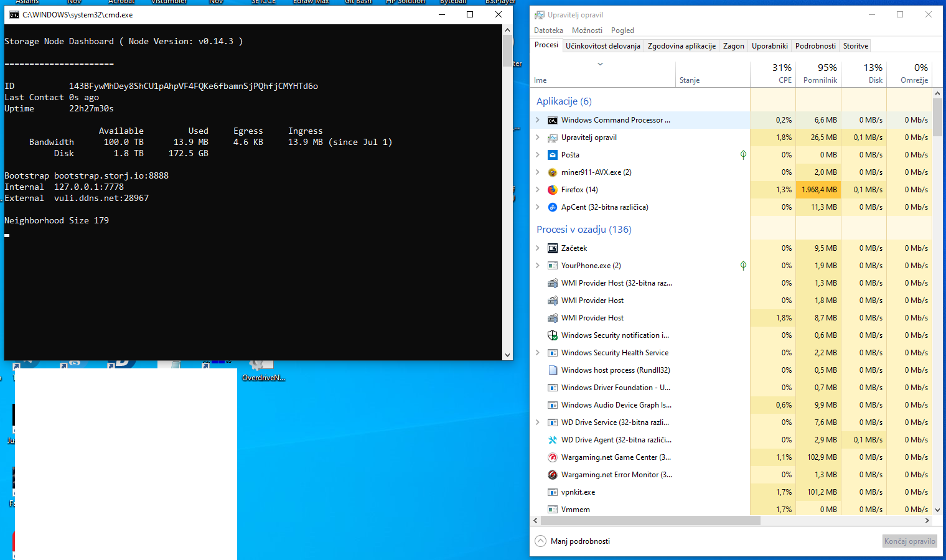Open the Pogled menu
Viewport: 946px width, 560px height.
point(622,30)
